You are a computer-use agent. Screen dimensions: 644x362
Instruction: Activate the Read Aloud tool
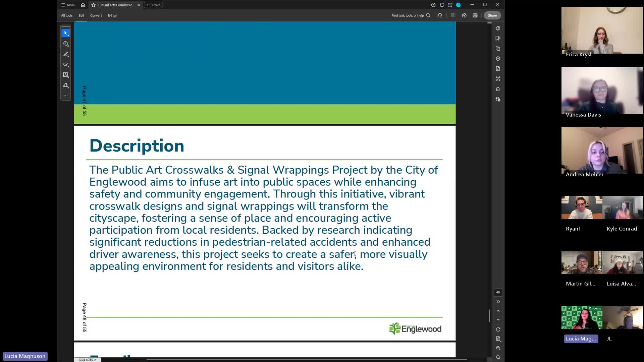pyautogui.click(x=440, y=15)
